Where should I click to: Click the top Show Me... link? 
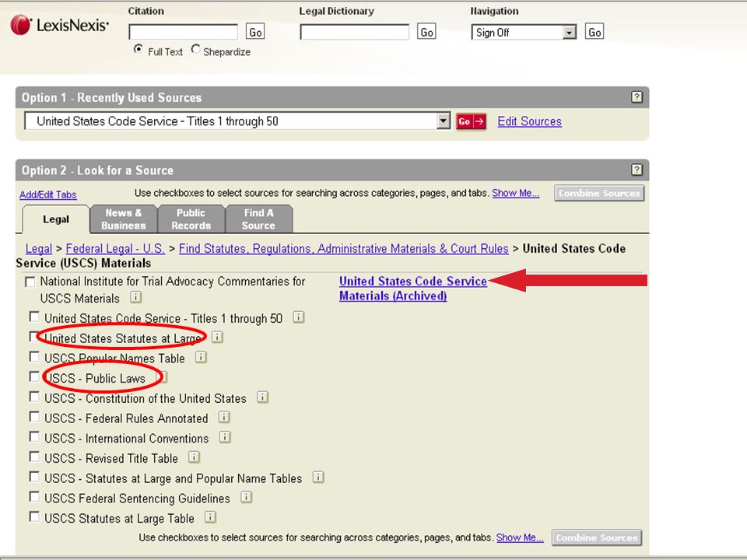[x=515, y=193]
